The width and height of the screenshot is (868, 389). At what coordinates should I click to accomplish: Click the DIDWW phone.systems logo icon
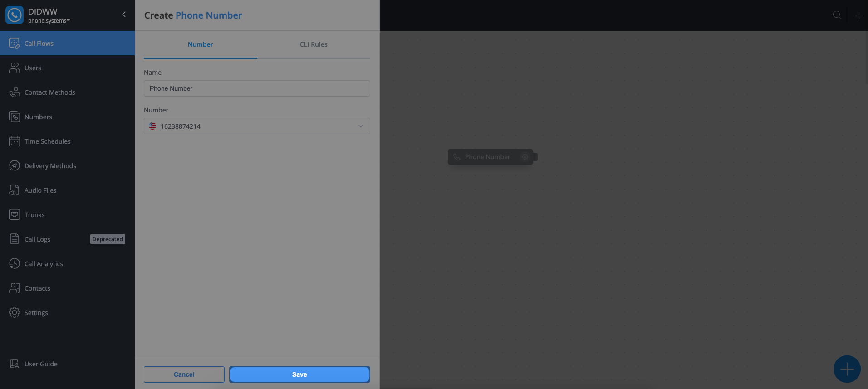15,15
